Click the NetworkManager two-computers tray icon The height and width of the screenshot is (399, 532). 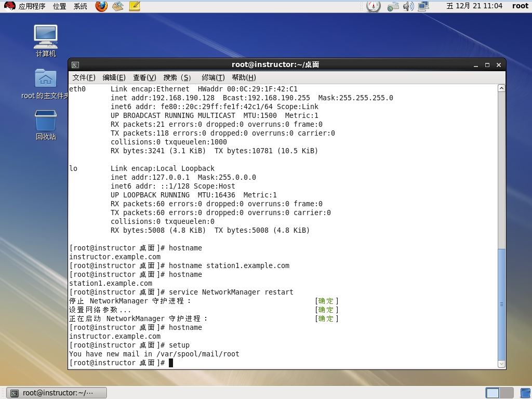(x=423, y=6)
